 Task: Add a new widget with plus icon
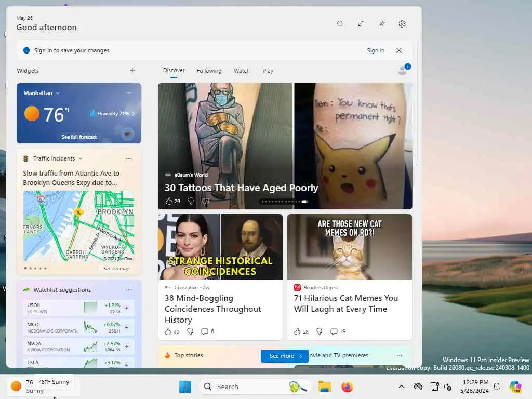(132, 70)
